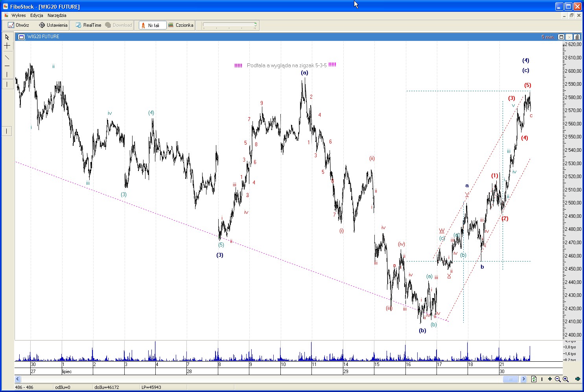Jump to chart end with double arrow
Viewport: 584px width, 392px height.
point(577,379)
